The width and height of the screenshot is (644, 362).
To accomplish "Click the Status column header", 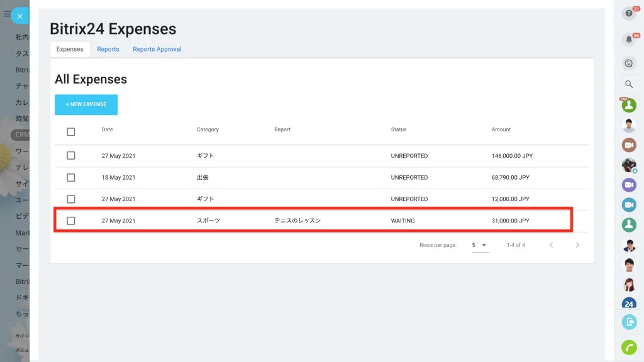I will [x=398, y=129].
